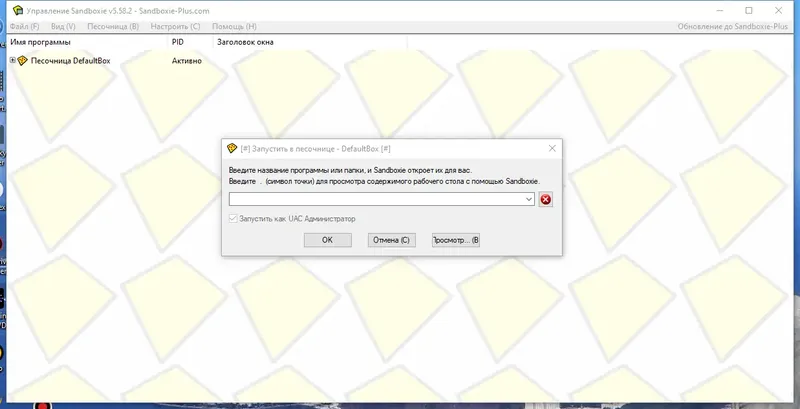
Task: Select Песочница DefaultBox row text
Action: click(70, 61)
